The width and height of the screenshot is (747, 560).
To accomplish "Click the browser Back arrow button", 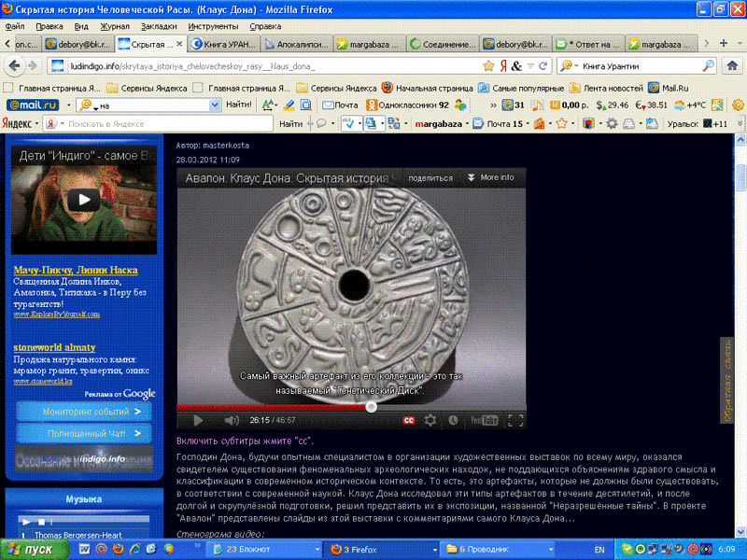I will (14, 65).
